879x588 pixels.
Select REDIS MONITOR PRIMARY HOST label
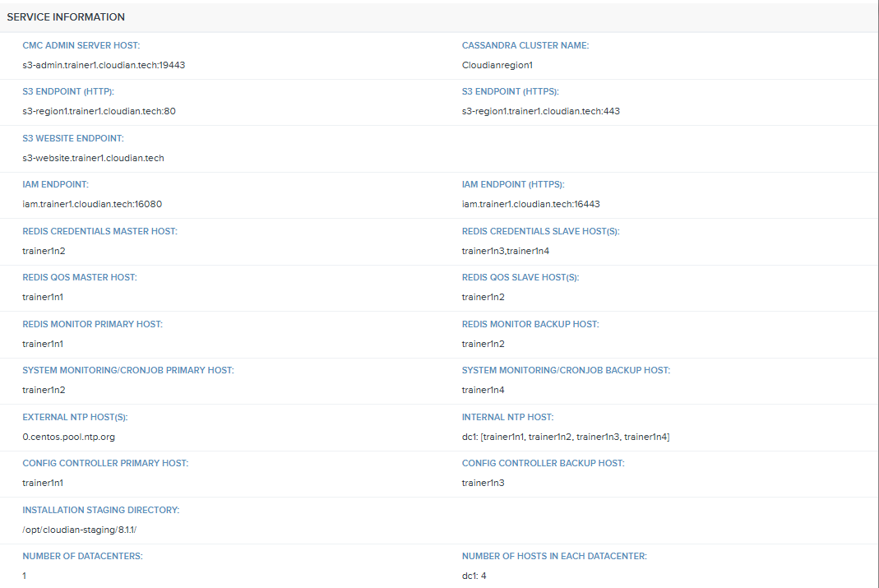[92, 325]
